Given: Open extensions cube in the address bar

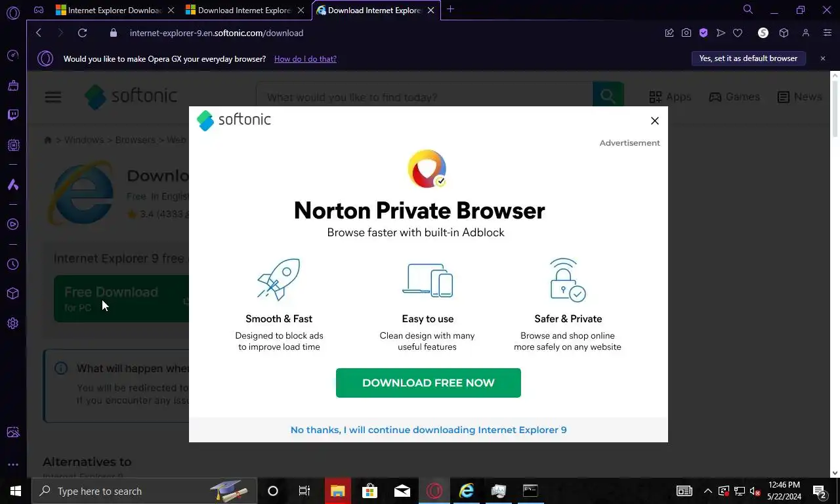Looking at the screenshot, I should click(784, 33).
